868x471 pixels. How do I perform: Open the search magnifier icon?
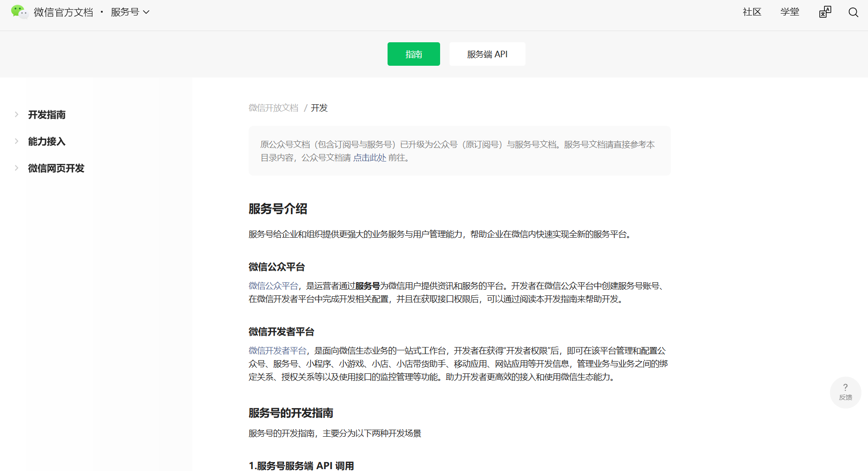pos(853,12)
